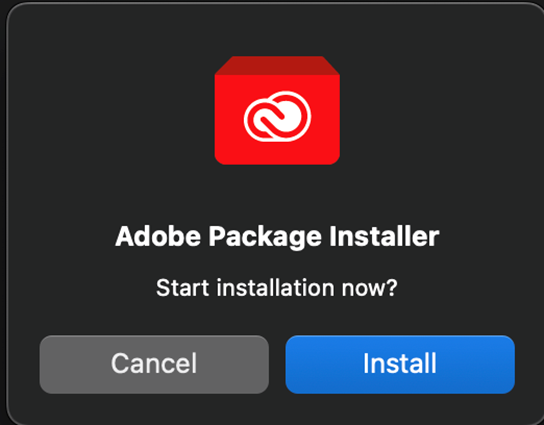Click the Adobe Package Installer title text
Screen dimensions: 544x425
(277, 237)
